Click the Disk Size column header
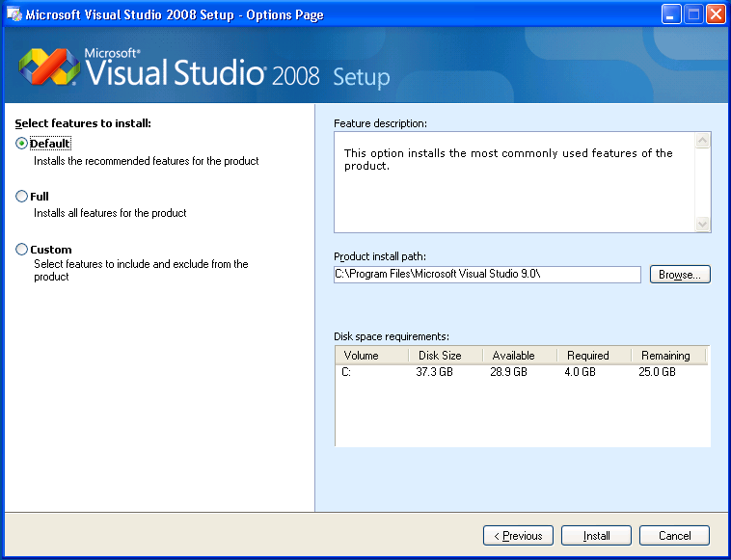The width and height of the screenshot is (731, 560). pos(440,356)
